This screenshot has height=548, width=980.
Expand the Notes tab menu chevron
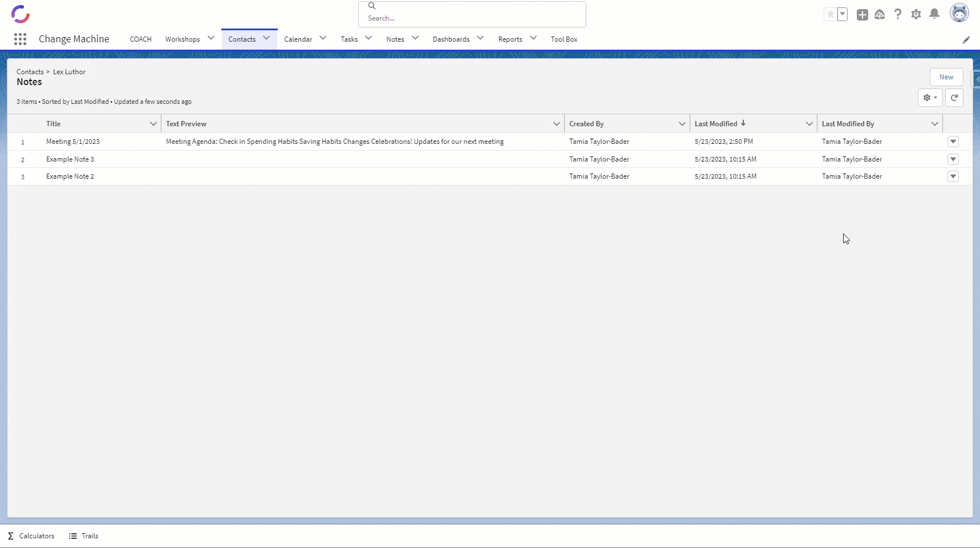point(415,38)
